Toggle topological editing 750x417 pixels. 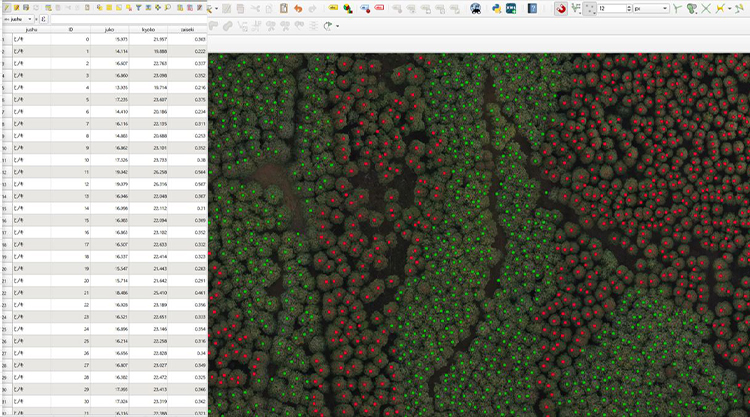point(677,8)
